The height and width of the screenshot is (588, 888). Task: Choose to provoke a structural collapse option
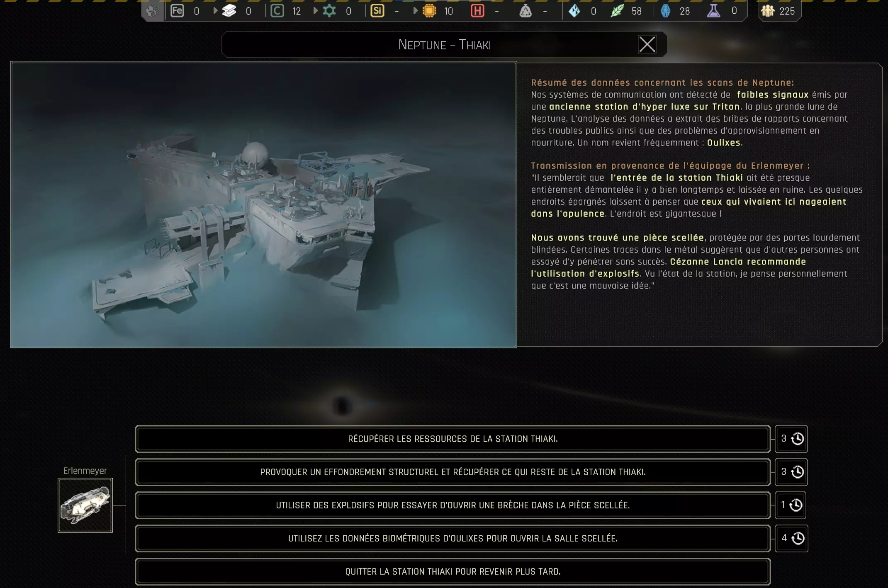click(x=453, y=472)
